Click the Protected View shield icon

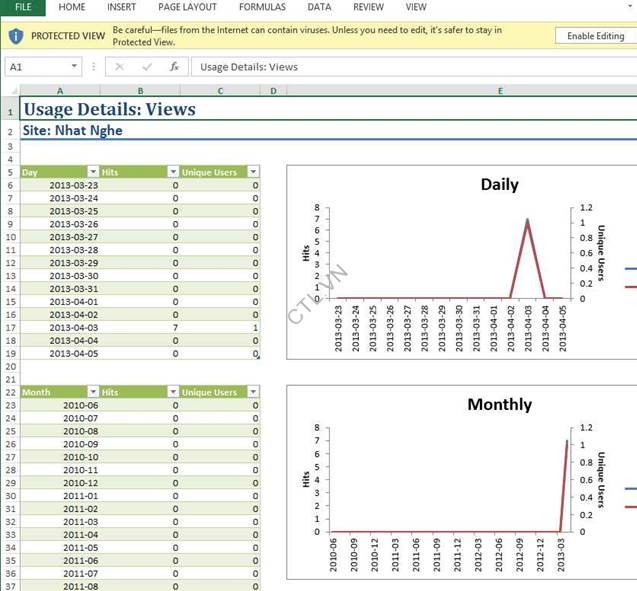16,36
